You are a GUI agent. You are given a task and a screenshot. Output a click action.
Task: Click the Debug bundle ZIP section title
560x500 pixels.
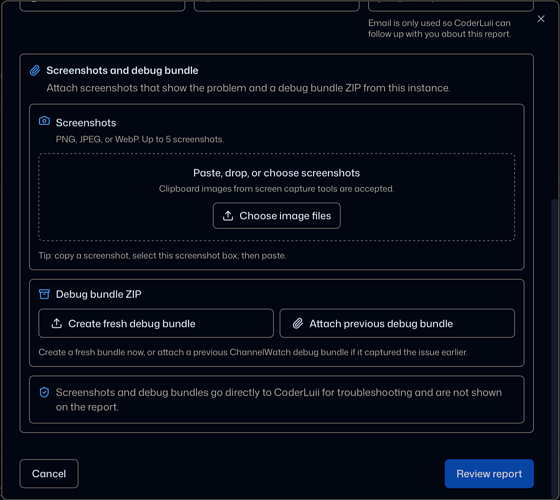tap(99, 294)
